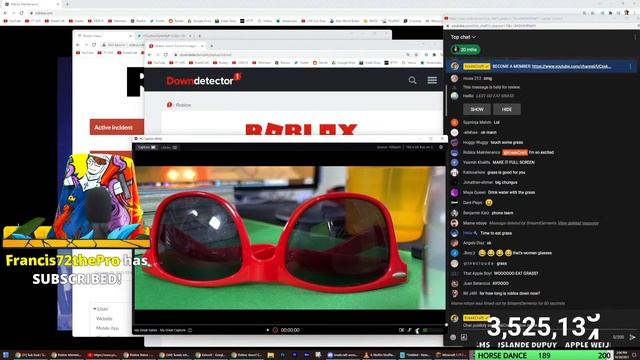640x360 pixels.
Task: Click 'that's women glasses' chat message
Action: (x=532, y=253)
